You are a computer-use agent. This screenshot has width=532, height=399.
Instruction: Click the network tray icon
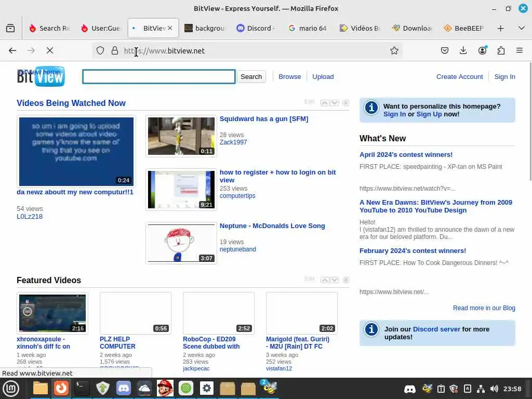[x=481, y=389]
